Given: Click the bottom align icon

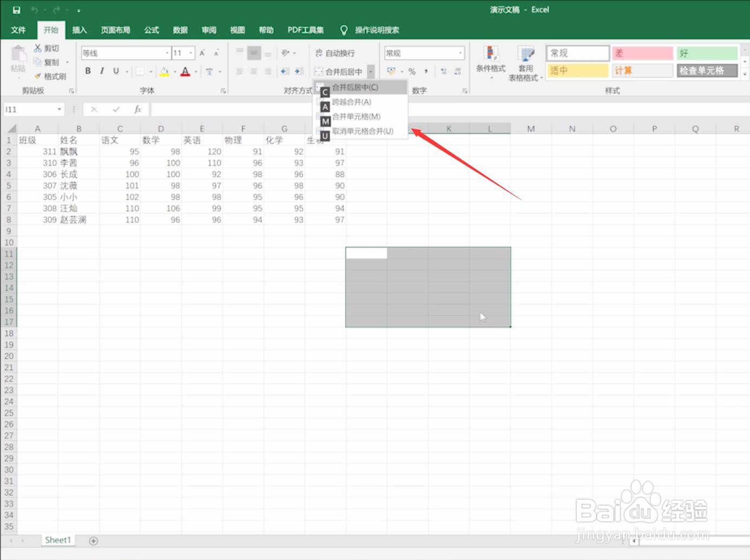Looking at the screenshot, I should [x=268, y=53].
